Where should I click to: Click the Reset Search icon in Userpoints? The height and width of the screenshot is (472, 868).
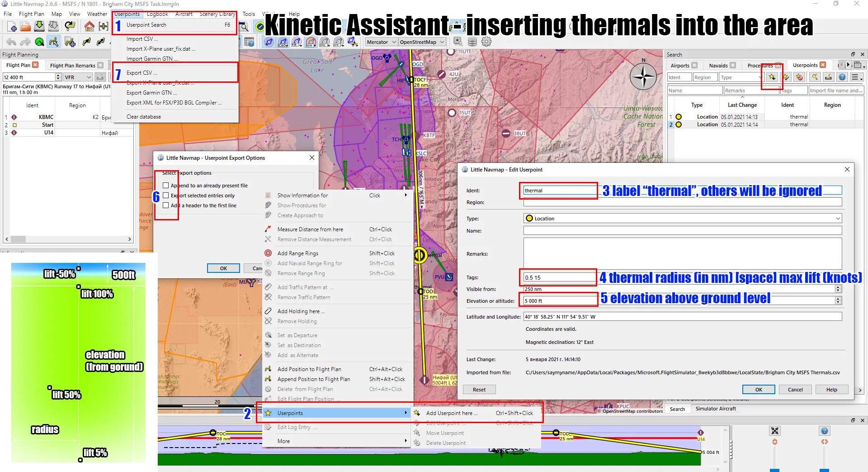(815, 77)
